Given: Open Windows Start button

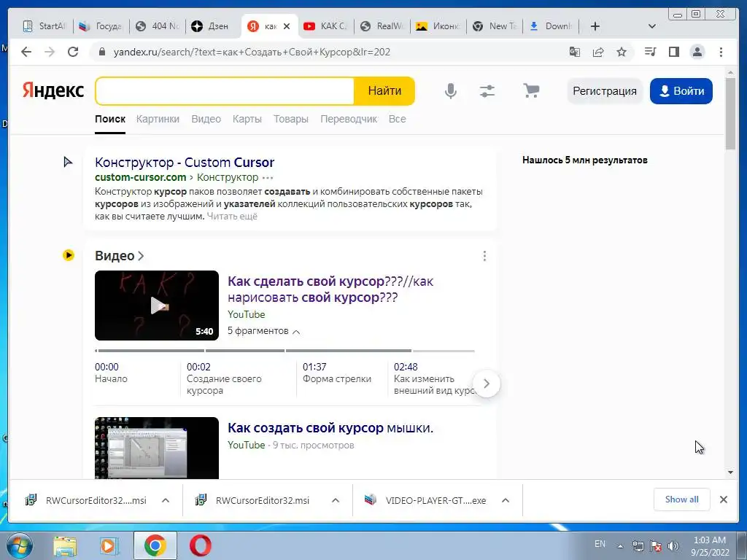Looking at the screenshot, I should 20,545.
